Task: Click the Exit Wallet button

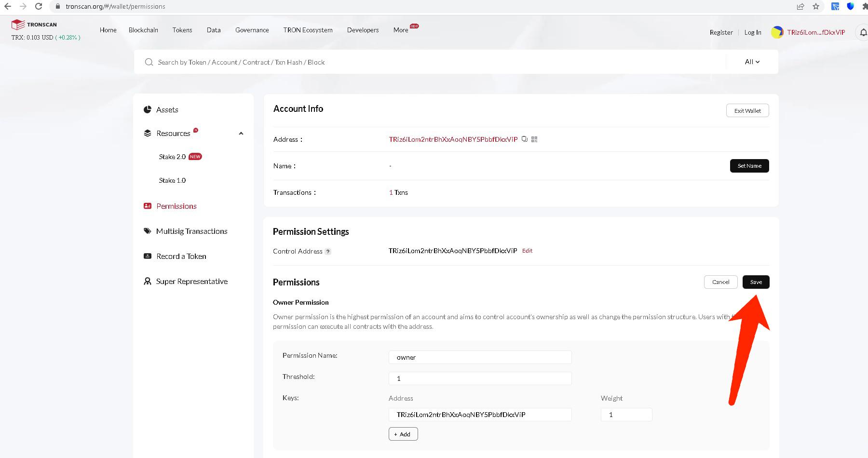Action: [747, 110]
